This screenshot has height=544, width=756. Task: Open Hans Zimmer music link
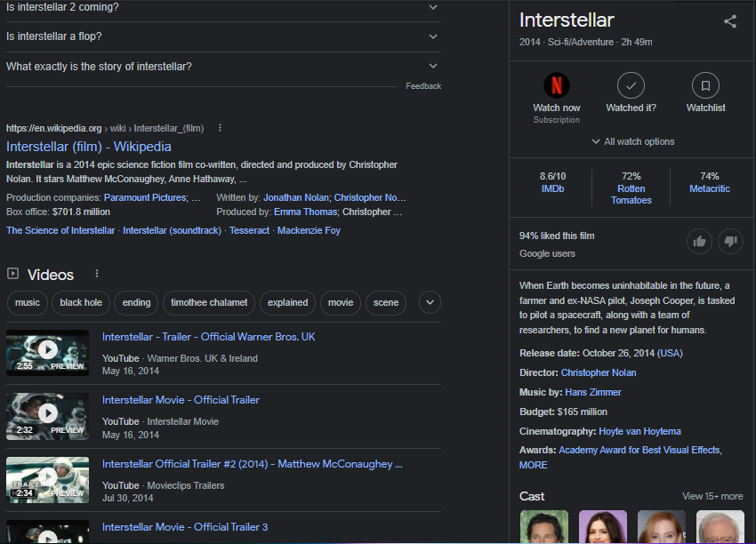tap(592, 393)
